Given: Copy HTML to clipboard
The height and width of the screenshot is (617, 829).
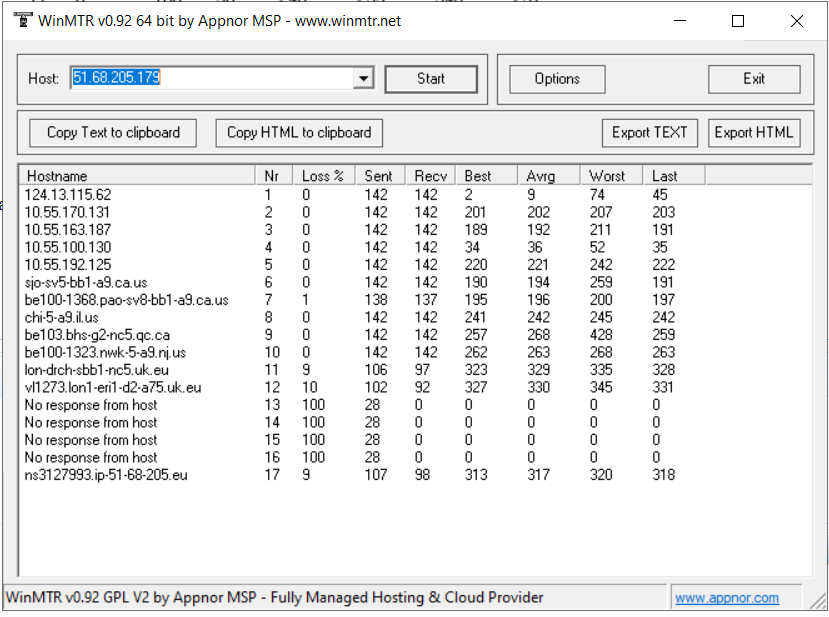Looking at the screenshot, I should [x=299, y=132].
